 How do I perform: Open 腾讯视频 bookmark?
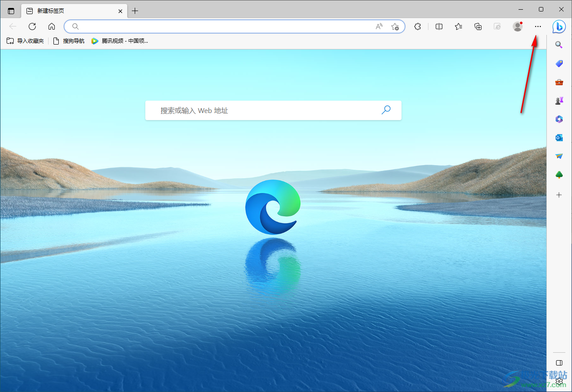click(120, 41)
